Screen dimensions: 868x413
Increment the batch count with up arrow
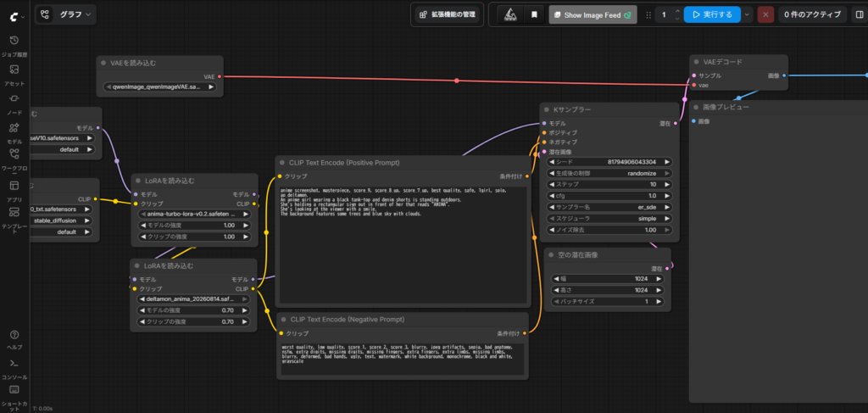point(677,11)
